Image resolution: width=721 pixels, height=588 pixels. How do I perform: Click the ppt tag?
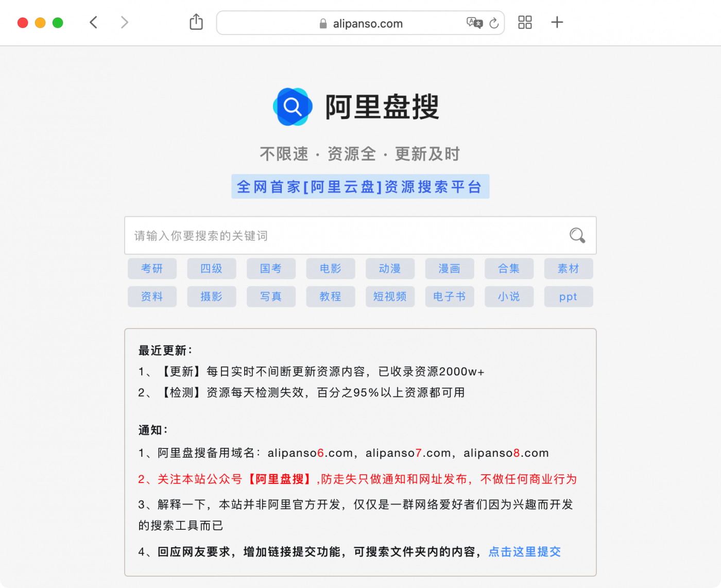[x=569, y=297]
